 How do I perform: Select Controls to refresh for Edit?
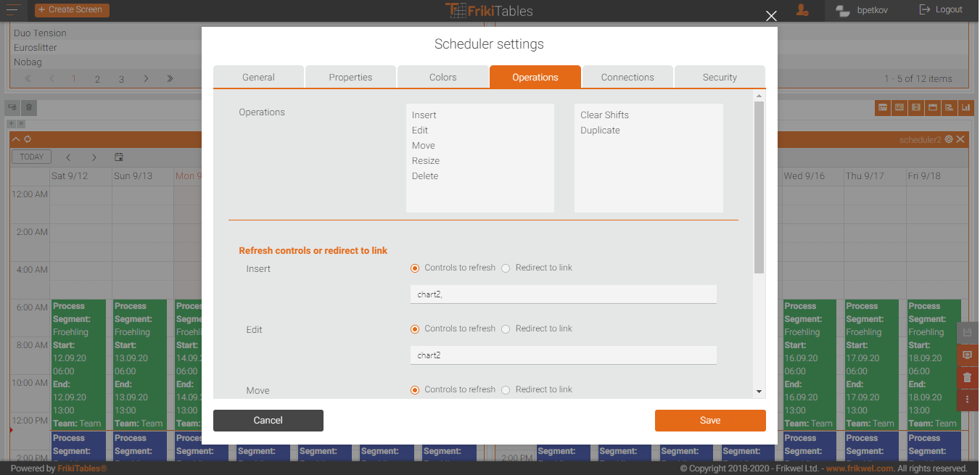click(415, 329)
